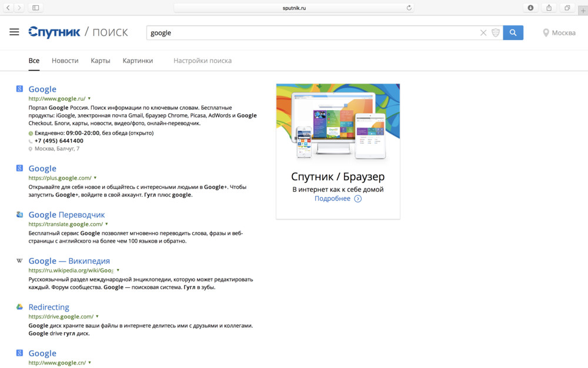Click the phone number +7 (495) 6441400
This screenshot has height=368, width=588.
59,141
